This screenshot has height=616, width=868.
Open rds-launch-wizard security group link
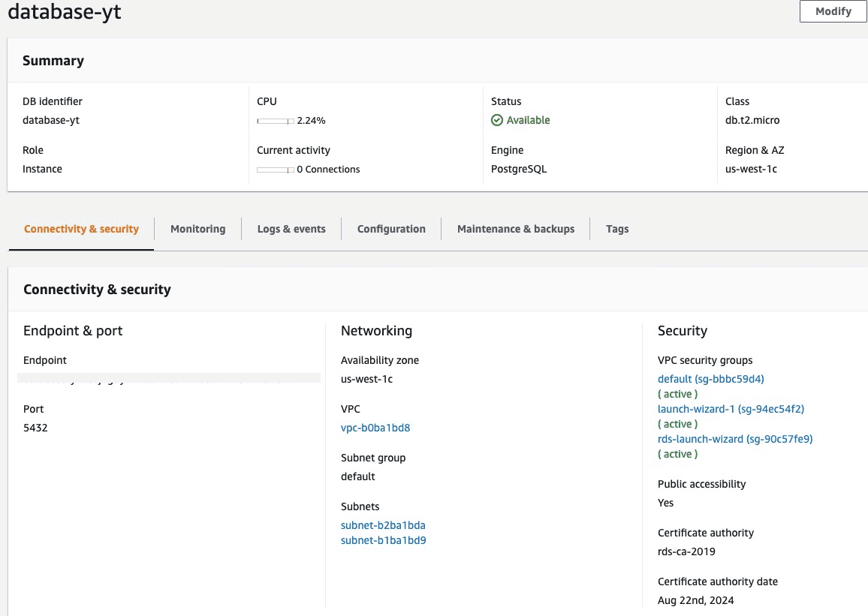735,439
